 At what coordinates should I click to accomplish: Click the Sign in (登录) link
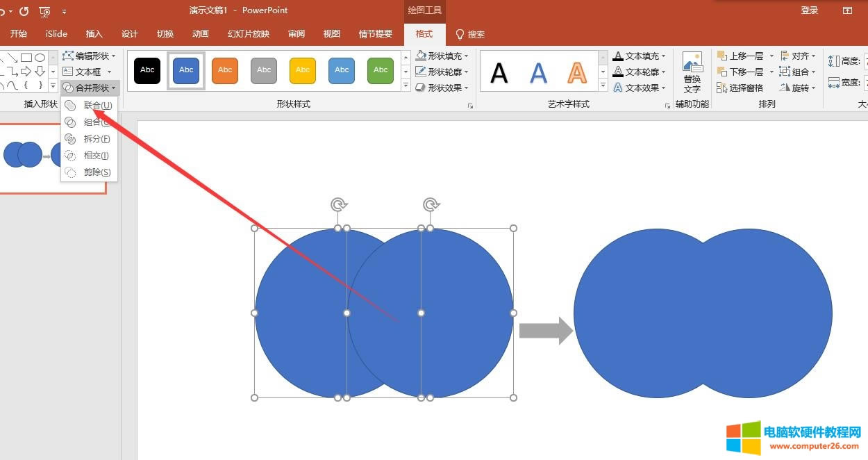point(808,10)
